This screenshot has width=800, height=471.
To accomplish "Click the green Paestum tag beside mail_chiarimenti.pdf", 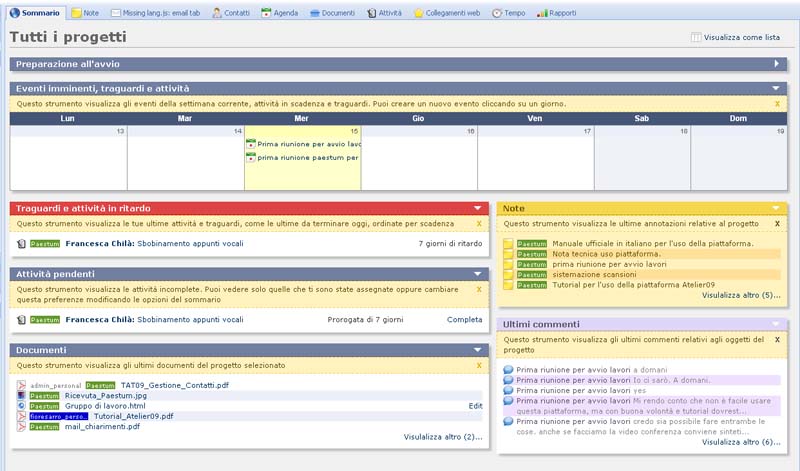I will [44, 427].
